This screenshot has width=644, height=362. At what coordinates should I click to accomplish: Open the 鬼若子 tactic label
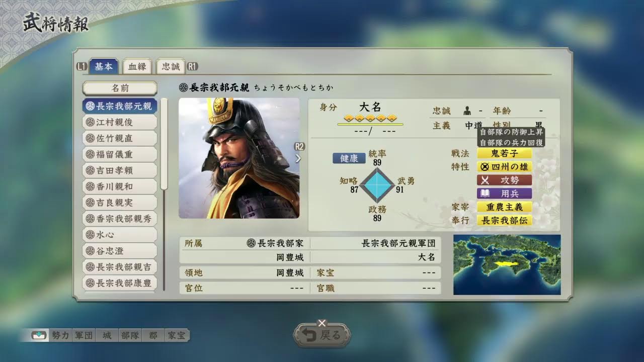[504, 153]
